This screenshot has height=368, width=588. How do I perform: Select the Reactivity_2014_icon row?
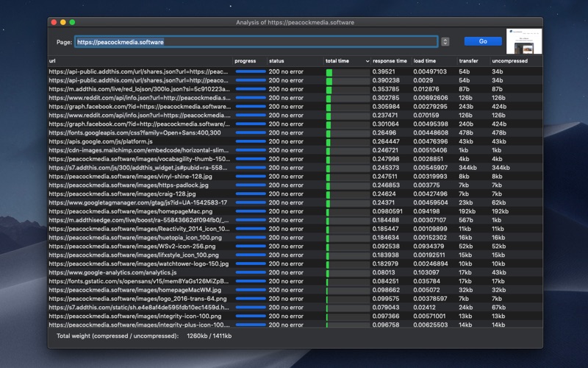(295, 229)
